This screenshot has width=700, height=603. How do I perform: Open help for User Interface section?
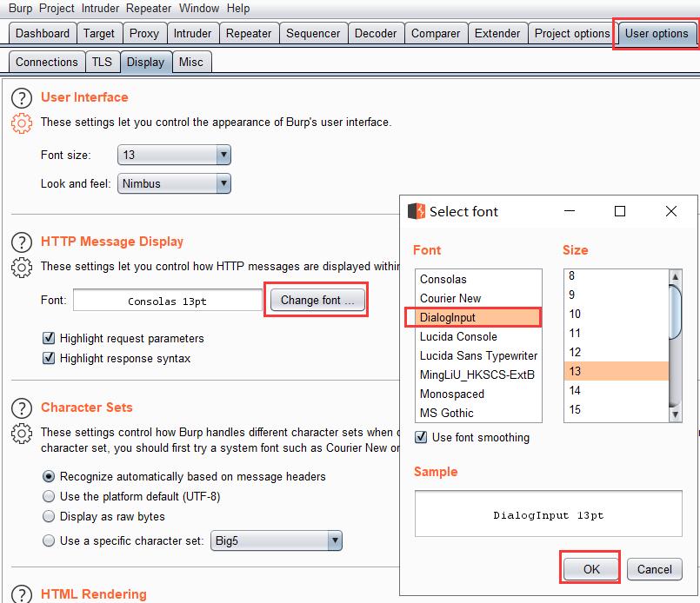pyautogui.click(x=22, y=98)
